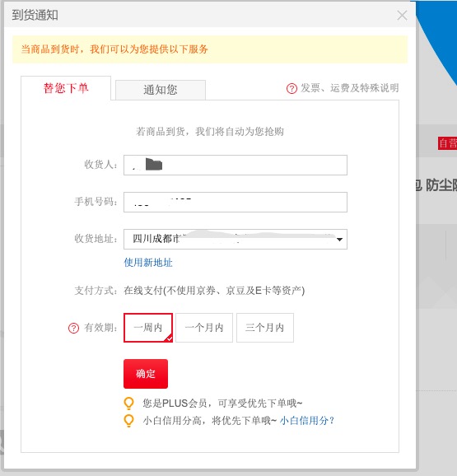Focus the 收货人 input field

coord(235,166)
